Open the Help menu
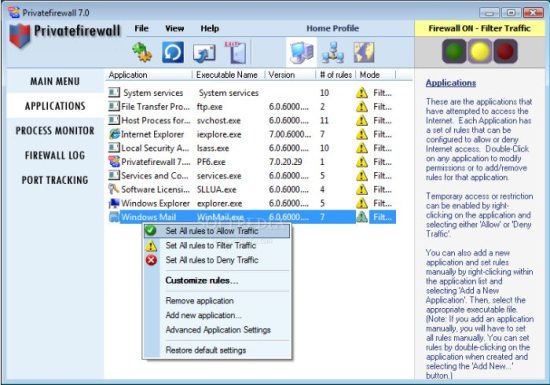 click(210, 28)
